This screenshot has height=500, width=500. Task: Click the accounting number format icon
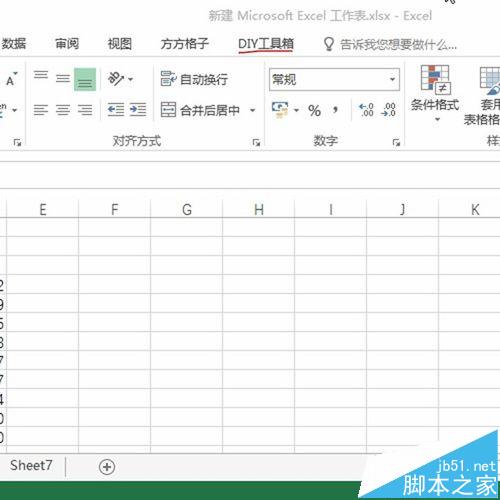(280, 110)
